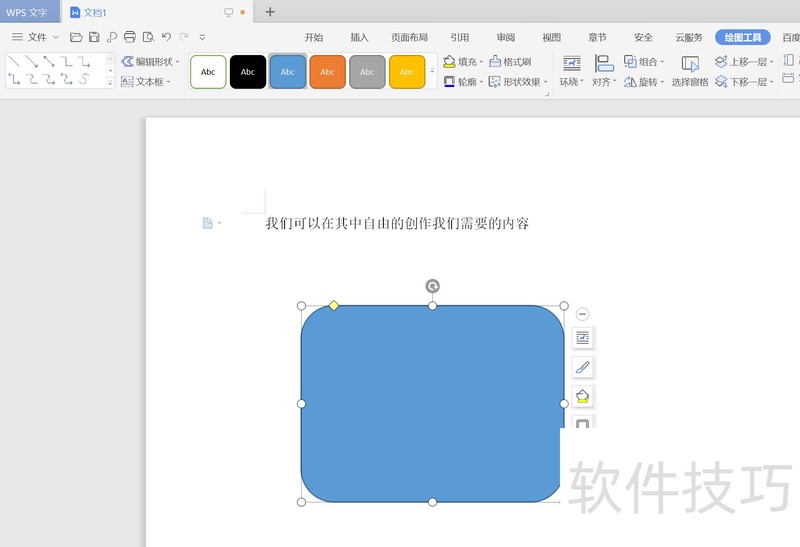Select the straight line shape

pos(14,62)
